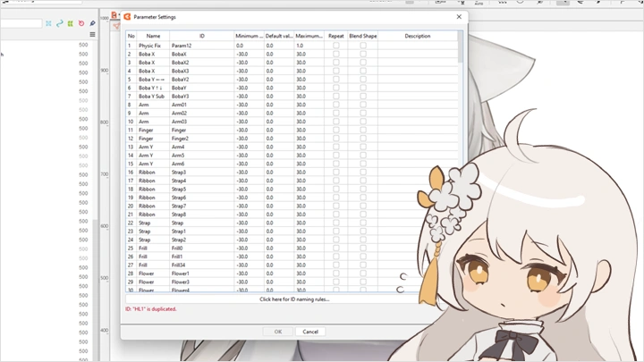The image size is (644, 362).
Task: Click the Live2D logo in the dialog title bar
Action: [x=128, y=17]
